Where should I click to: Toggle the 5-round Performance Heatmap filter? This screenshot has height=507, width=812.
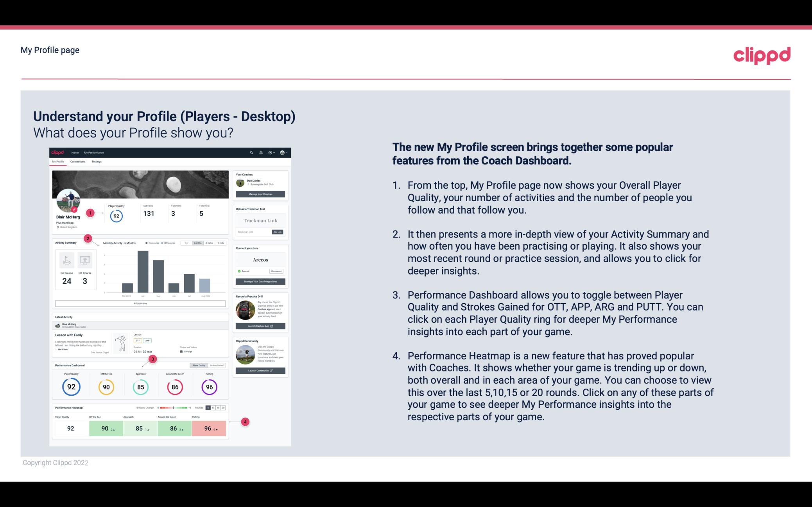210,408
